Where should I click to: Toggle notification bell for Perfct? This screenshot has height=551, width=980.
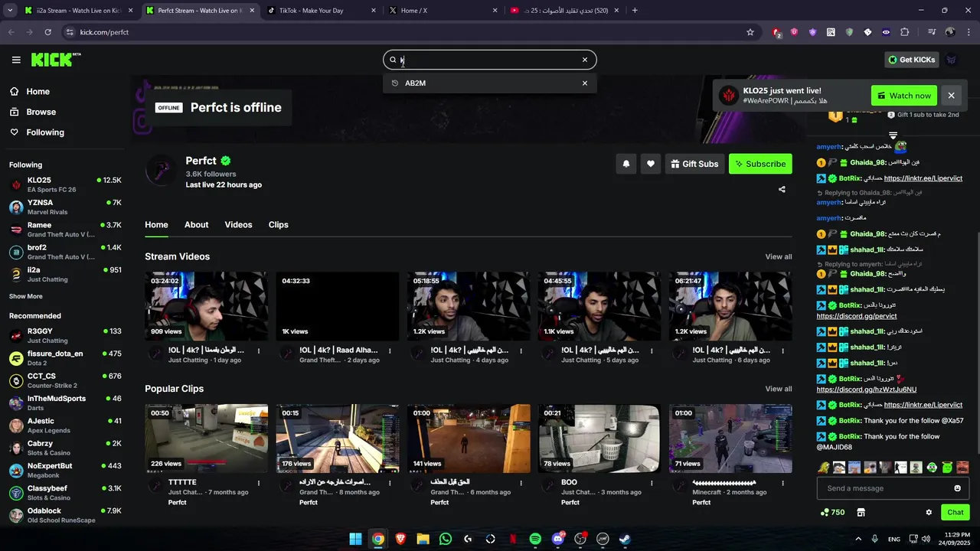626,164
